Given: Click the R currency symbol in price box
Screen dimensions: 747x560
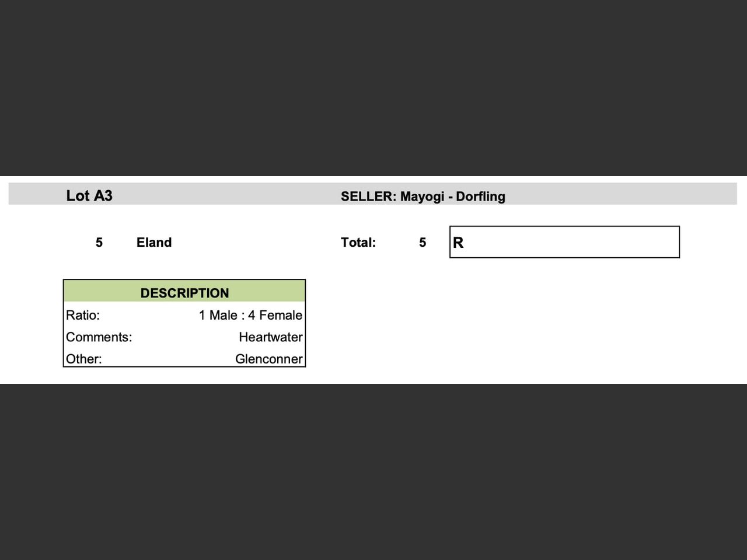Looking at the screenshot, I should [458, 243].
